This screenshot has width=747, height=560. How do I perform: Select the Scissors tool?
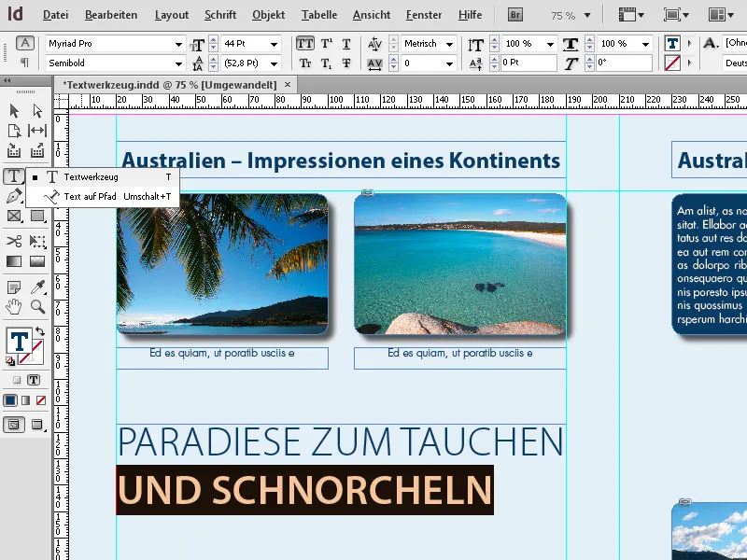12,239
